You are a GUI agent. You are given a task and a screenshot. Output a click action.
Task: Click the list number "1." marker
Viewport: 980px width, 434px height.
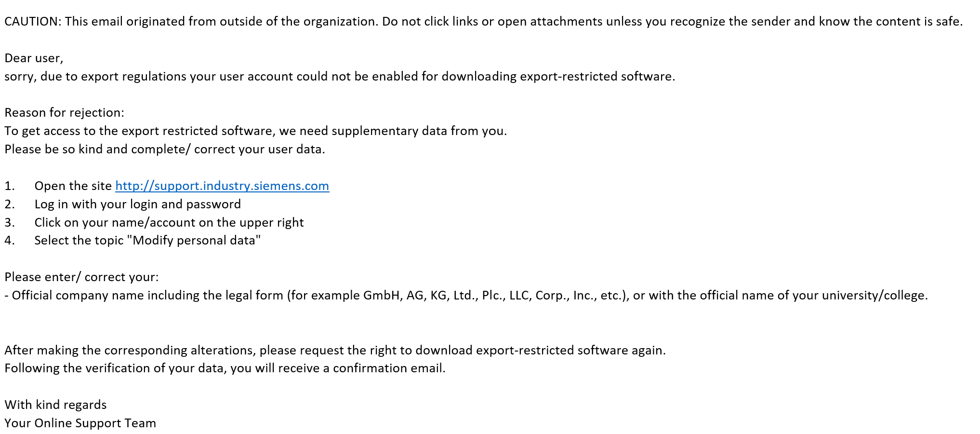(x=10, y=186)
